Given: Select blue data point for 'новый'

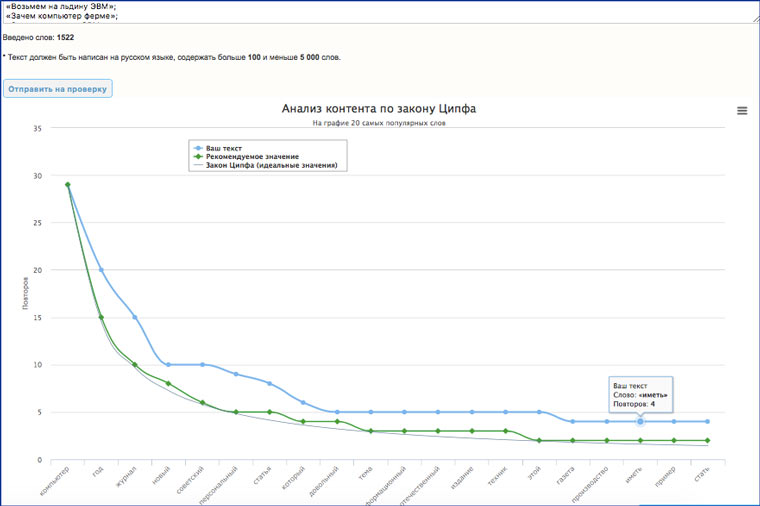Looking at the screenshot, I should coord(168,365).
